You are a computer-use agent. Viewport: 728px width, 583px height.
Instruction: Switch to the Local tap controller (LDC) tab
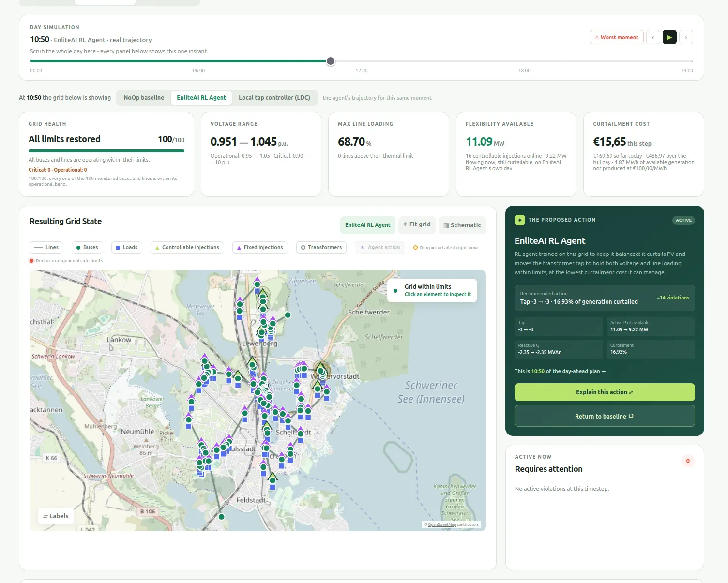point(274,98)
